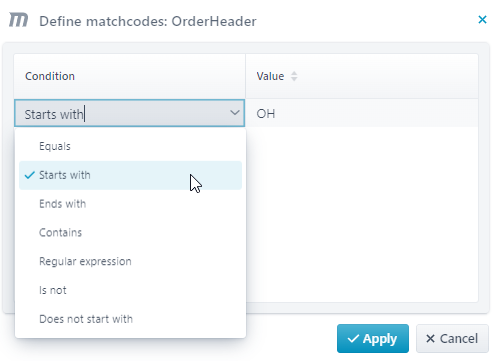
Task: Select the Is not condition
Action: click(x=130, y=290)
